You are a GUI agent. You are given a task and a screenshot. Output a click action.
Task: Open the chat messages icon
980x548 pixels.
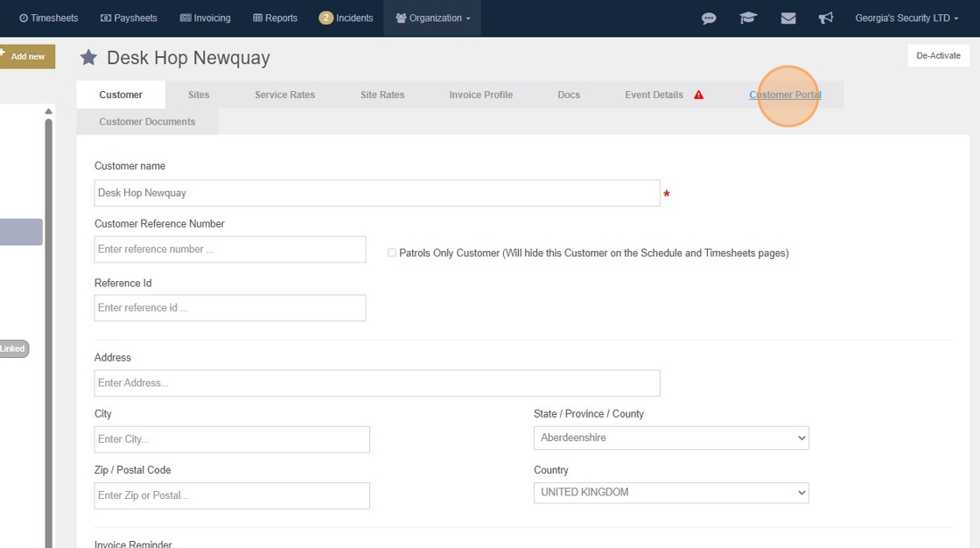click(x=709, y=18)
